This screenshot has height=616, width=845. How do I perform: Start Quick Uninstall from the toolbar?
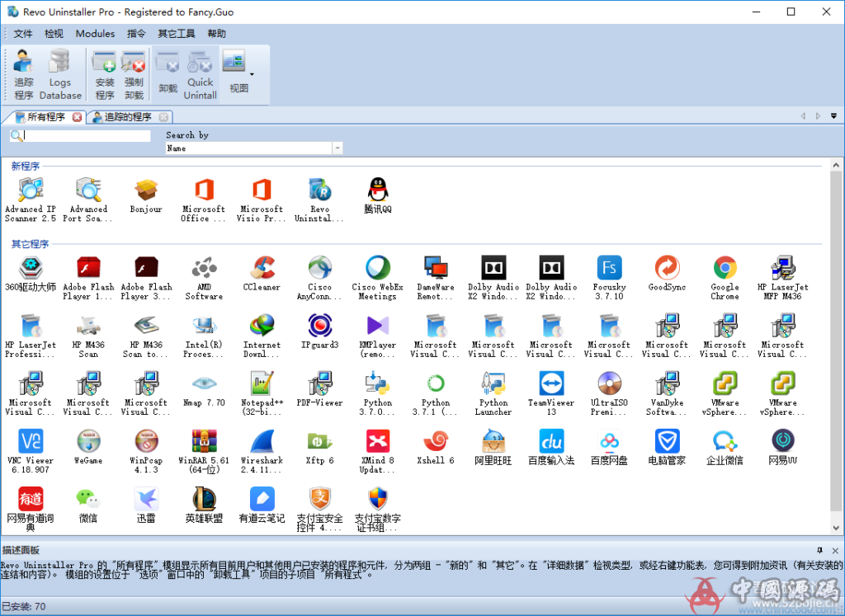pos(200,73)
